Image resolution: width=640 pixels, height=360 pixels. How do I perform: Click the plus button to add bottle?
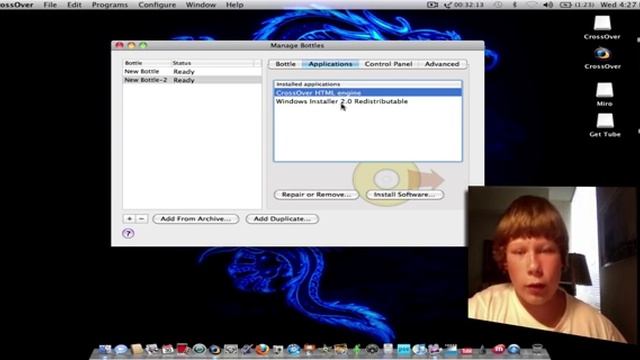coord(129,219)
